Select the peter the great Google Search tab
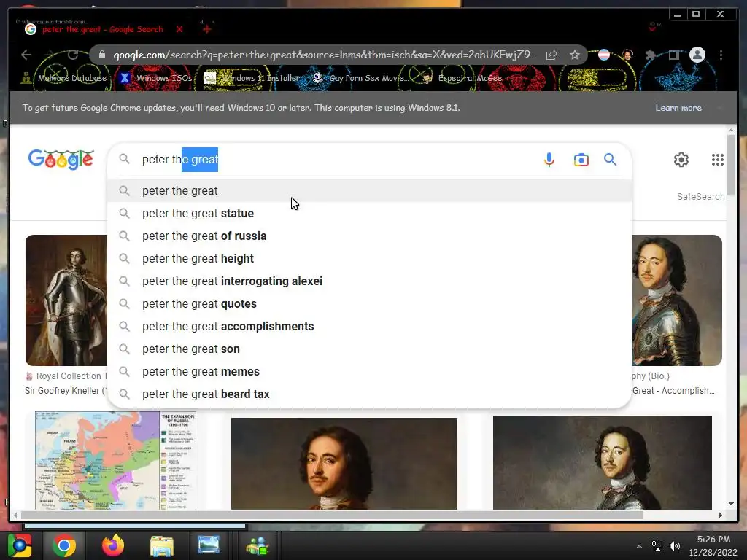The width and height of the screenshot is (747, 560). tap(102, 29)
